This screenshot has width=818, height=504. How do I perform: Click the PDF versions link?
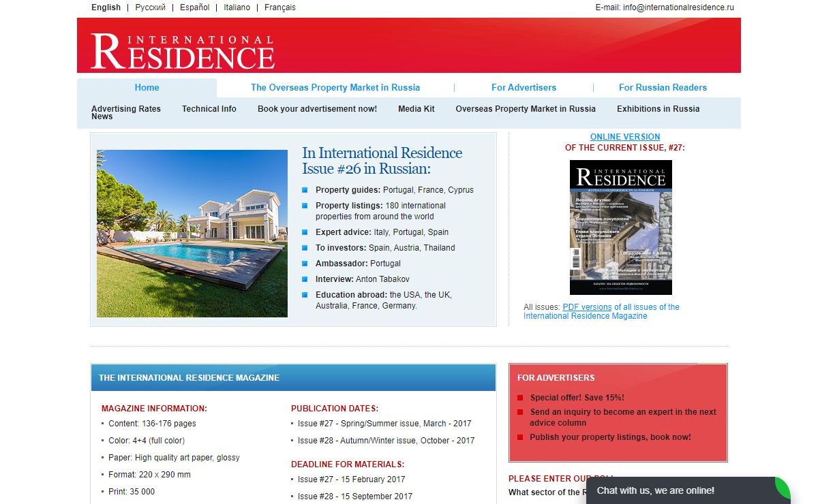click(587, 307)
